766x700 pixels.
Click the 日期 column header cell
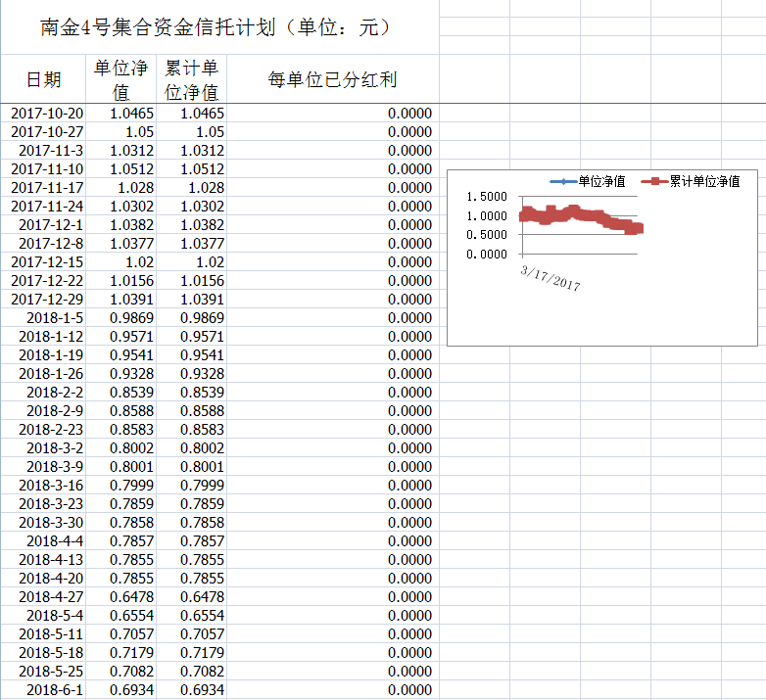[43, 79]
